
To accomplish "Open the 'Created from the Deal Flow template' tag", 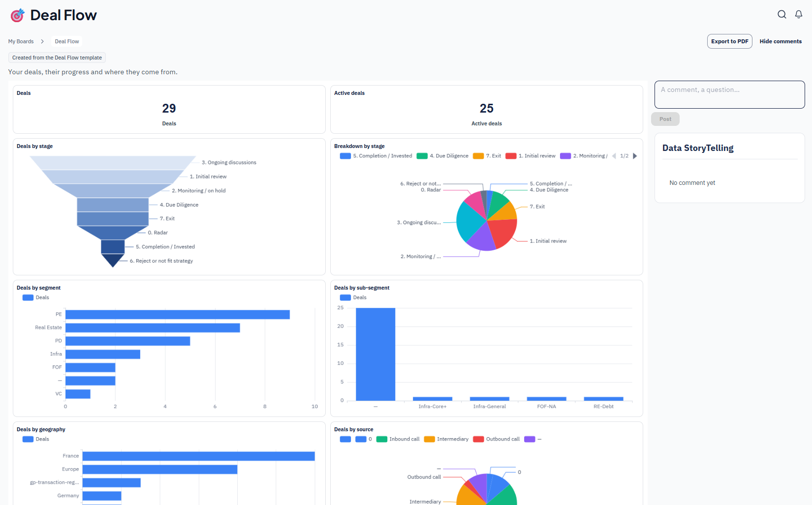I will (57, 58).
